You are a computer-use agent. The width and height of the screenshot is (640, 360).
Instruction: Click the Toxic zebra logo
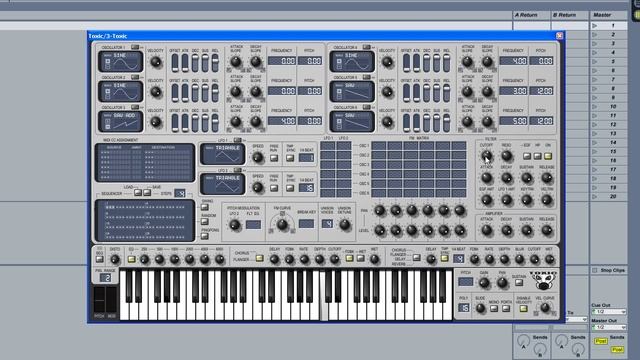tap(544, 280)
